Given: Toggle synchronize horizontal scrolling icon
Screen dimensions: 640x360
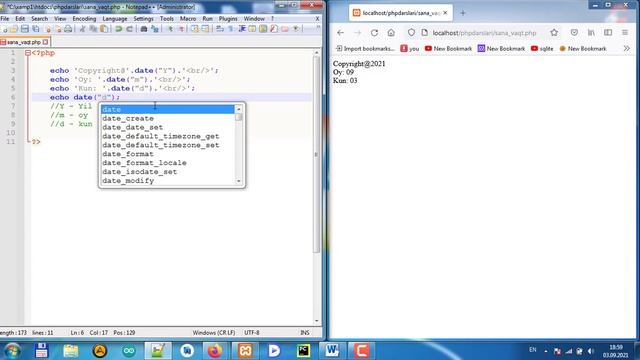Looking at the screenshot, I should point(205,29).
